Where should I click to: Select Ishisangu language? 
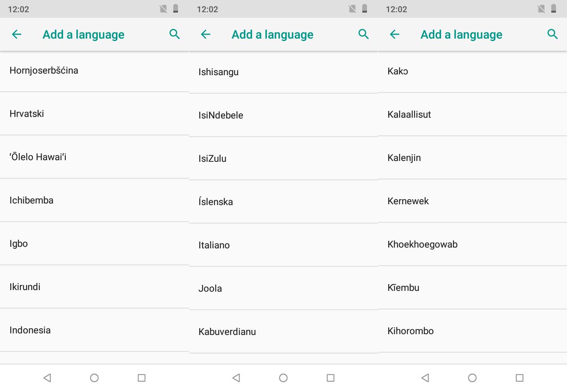[283, 72]
